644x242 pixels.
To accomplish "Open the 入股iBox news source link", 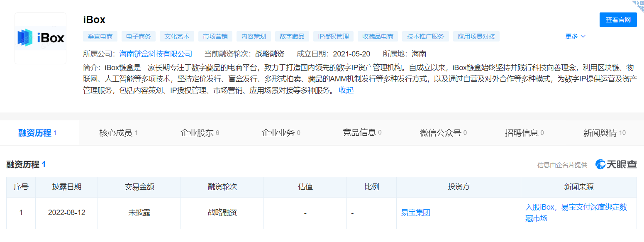I will pos(576,213).
